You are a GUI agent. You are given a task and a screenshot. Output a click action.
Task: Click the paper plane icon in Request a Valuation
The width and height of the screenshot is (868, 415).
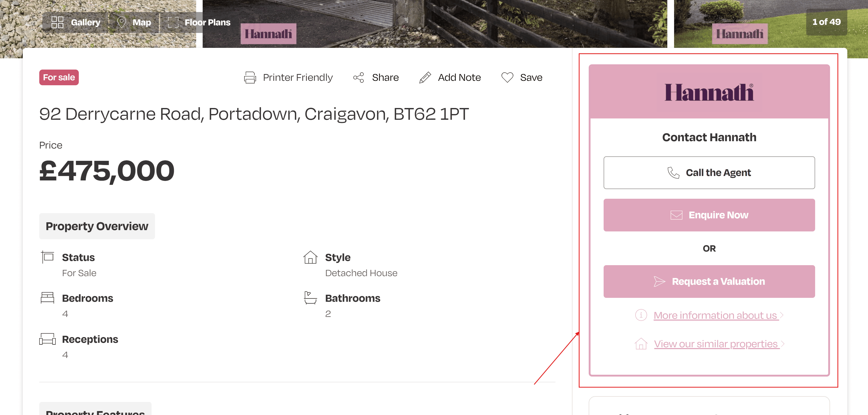point(659,281)
